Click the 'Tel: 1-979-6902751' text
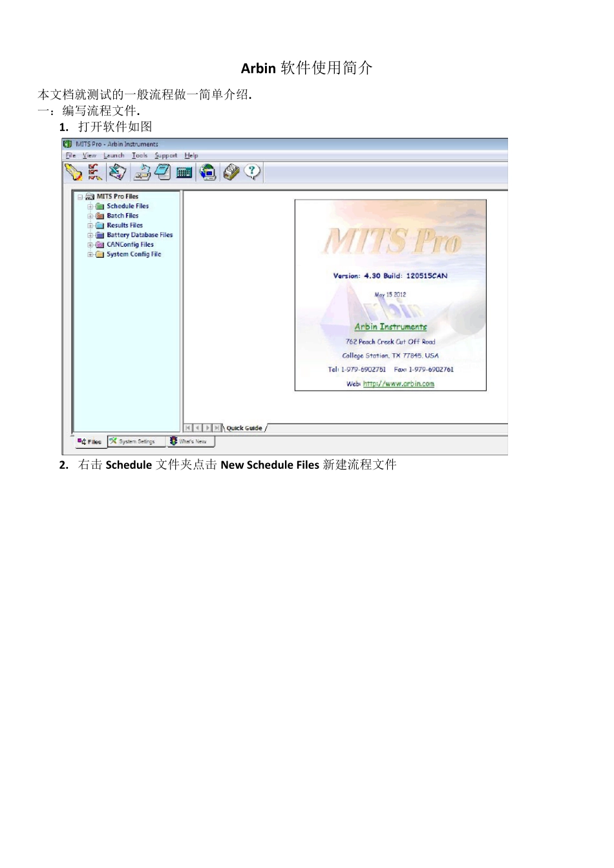Image resolution: width=614 pixels, height=868 pixels. [357, 369]
